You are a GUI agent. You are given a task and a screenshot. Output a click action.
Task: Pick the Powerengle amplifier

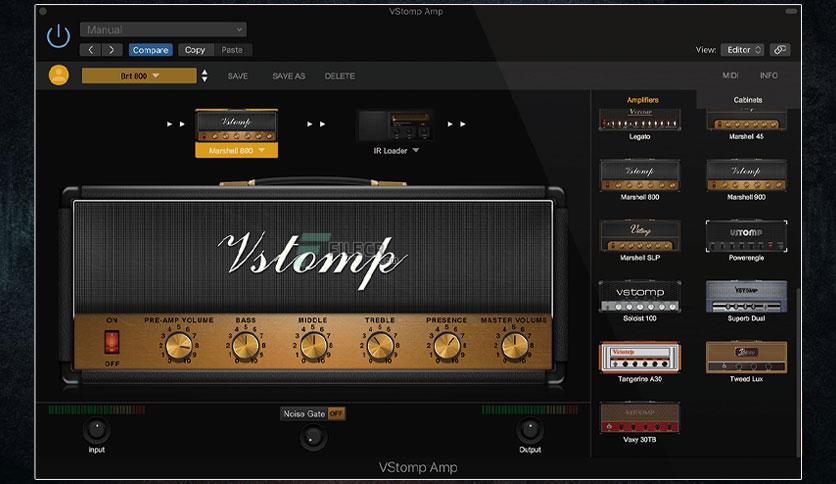(x=746, y=236)
